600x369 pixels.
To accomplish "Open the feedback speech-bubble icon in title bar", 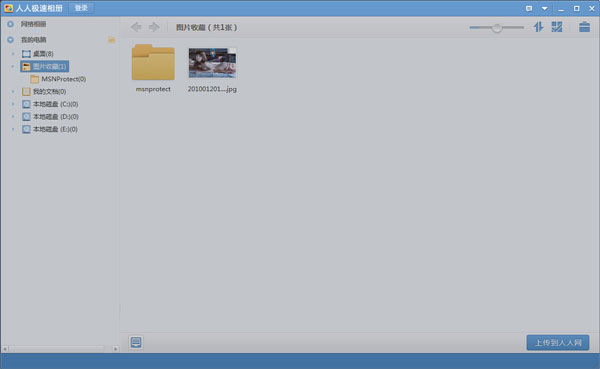I will tap(529, 8).
